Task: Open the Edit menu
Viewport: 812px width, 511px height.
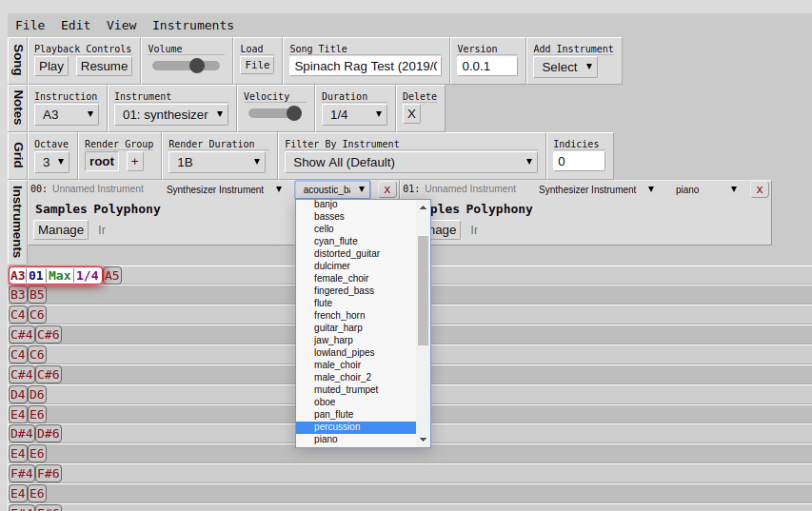Action: 75,26
